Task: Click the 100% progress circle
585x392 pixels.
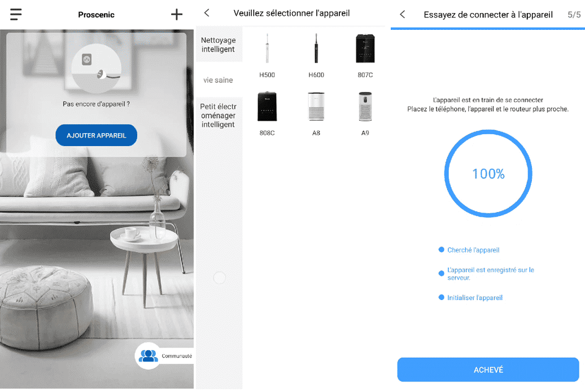Action: point(488,174)
